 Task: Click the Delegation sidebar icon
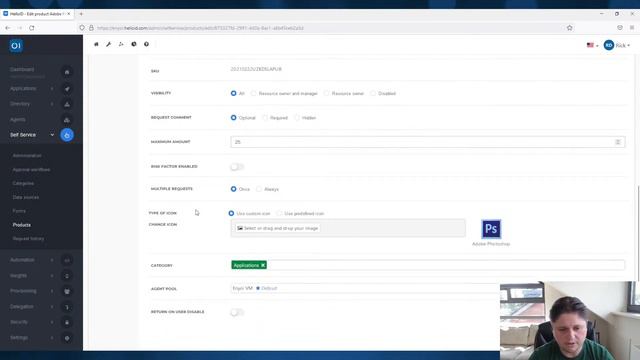coord(67,307)
